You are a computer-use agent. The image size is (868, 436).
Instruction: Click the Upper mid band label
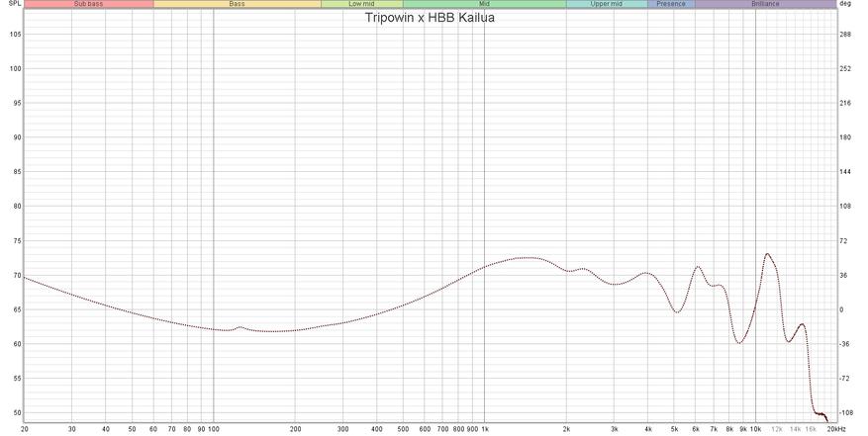pyautogui.click(x=607, y=4)
